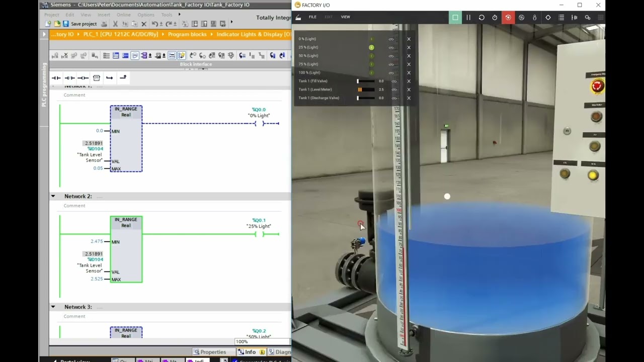
Task: Click Save project in the toolbar
Action: click(79, 24)
